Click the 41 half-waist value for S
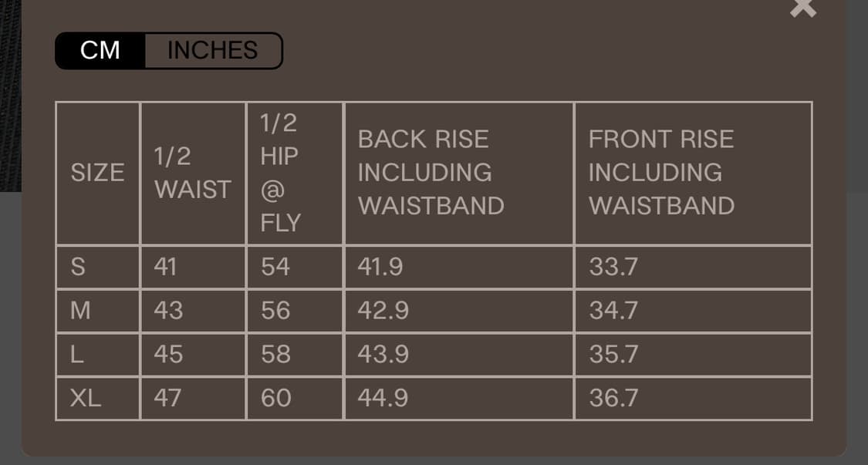The image size is (868, 465). tap(166, 267)
